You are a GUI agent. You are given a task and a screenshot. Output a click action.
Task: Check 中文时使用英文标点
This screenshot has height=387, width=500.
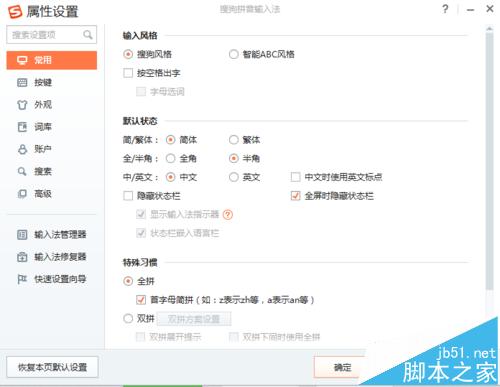295,177
